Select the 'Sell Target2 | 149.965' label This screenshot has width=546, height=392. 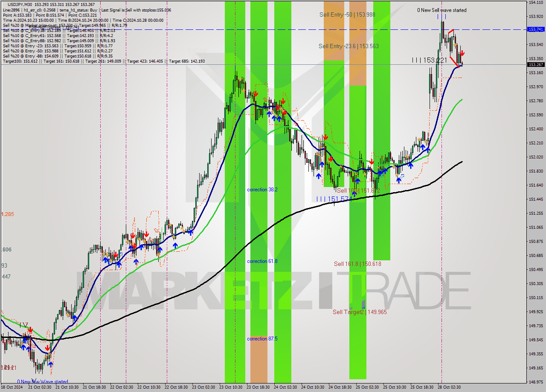(360, 312)
